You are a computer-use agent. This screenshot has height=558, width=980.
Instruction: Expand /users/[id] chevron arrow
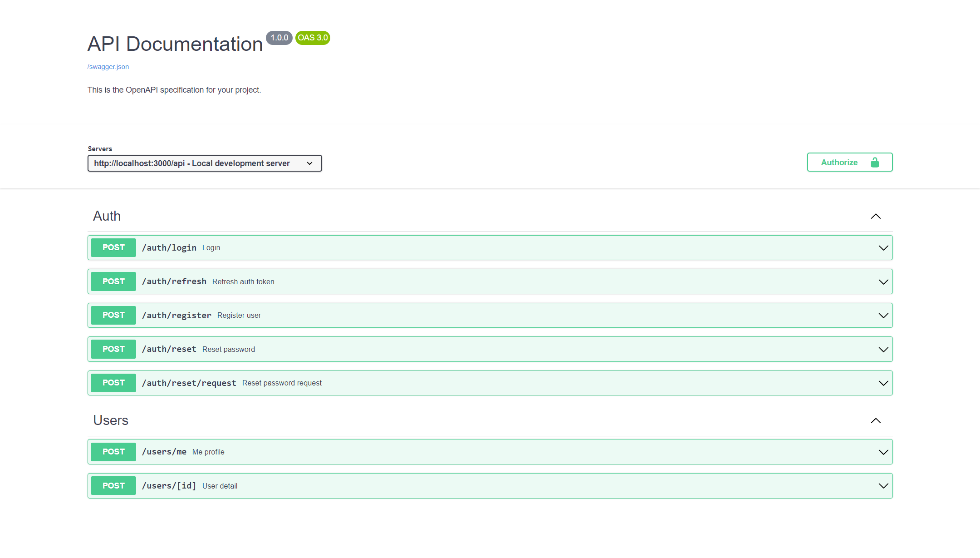(x=883, y=486)
